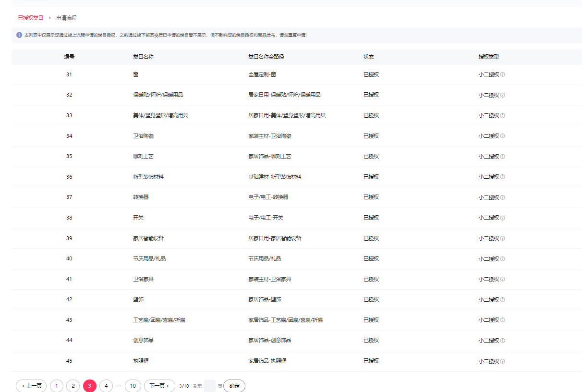Select page 2 in pagination
The height and width of the screenshot is (392, 582).
click(x=73, y=386)
